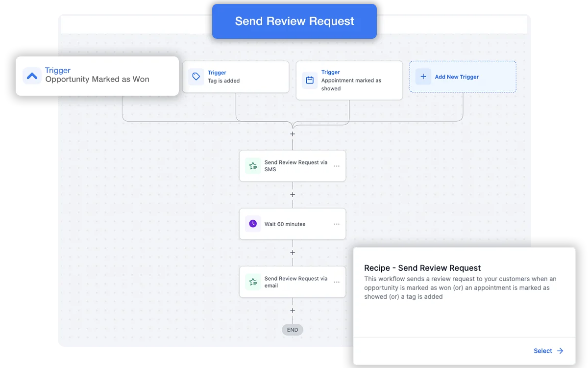Click the calendar icon on the Appointment trigger
Viewport: 588px width, 368px height.
click(x=309, y=80)
